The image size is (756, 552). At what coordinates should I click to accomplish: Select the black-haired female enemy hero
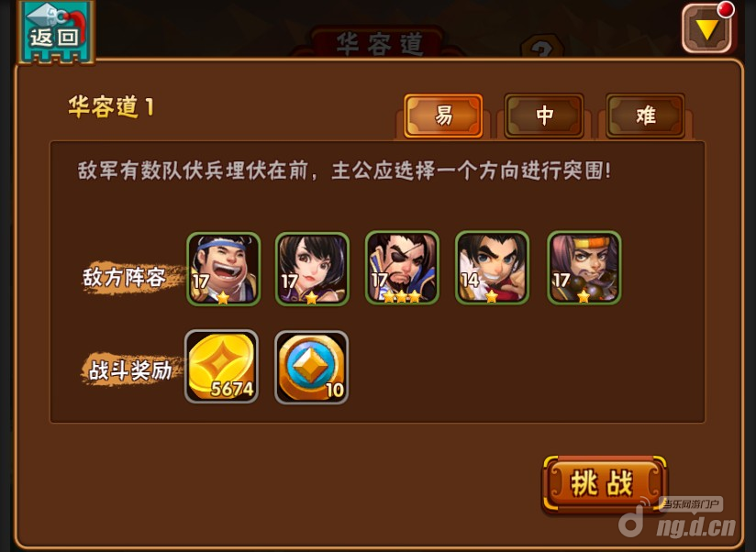pos(312,269)
